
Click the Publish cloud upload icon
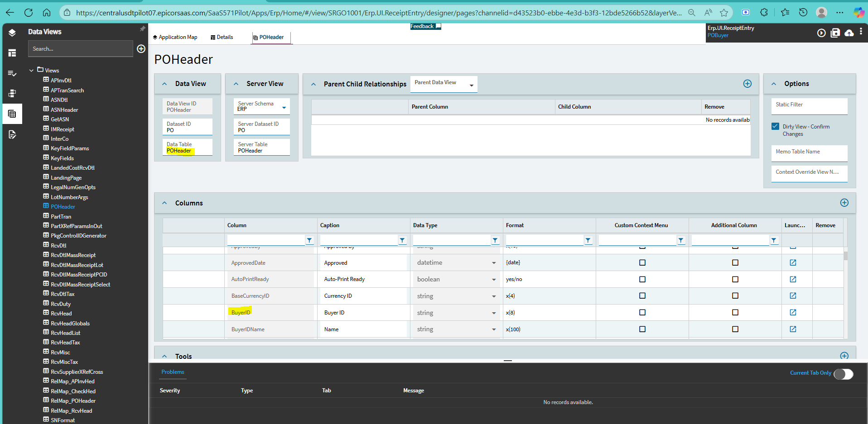tap(849, 33)
